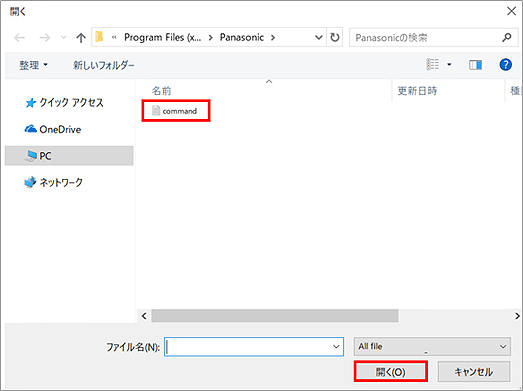Select the Panasonic breadcrumb segment
The image size is (523, 391).
point(242,37)
